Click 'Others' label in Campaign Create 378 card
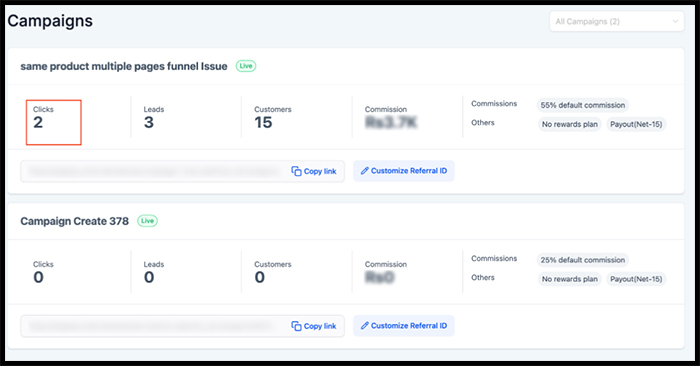The width and height of the screenshot is (700, 366). click(x=483, y=278)
